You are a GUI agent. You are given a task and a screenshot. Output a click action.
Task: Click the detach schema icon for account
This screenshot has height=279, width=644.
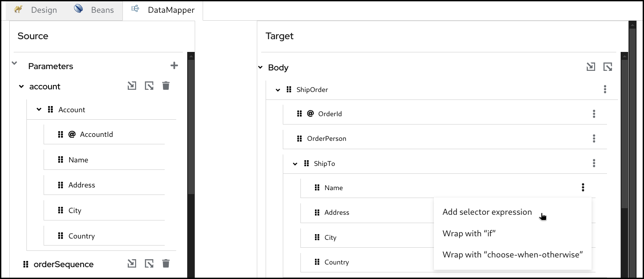click(149, 86)
